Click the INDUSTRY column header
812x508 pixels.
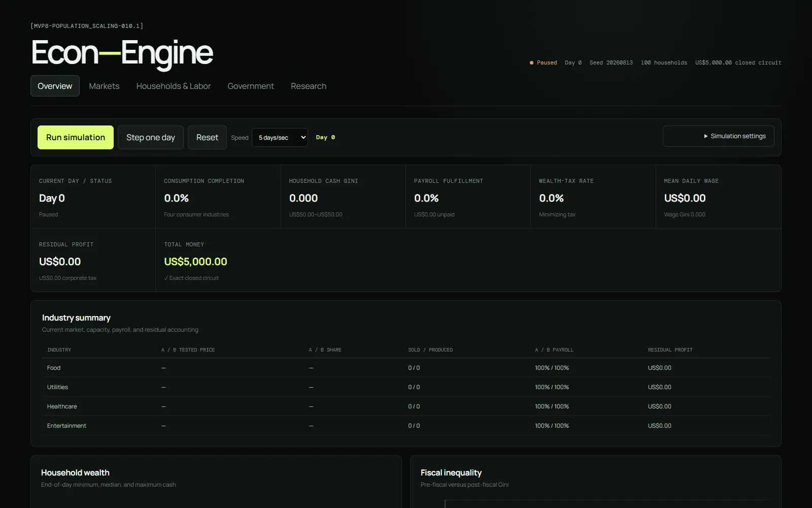[59, 350]
